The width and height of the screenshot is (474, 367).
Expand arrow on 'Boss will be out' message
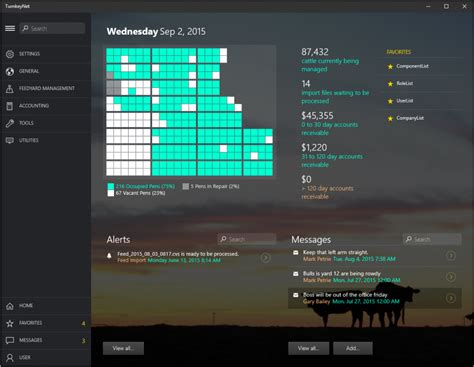coord(451,298)
